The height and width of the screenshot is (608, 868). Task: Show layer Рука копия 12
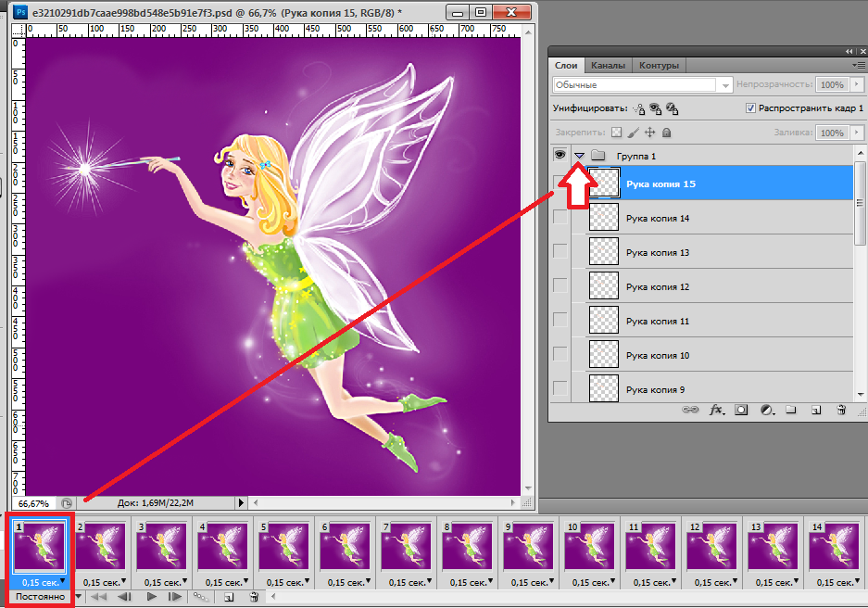tap(560, 286)
